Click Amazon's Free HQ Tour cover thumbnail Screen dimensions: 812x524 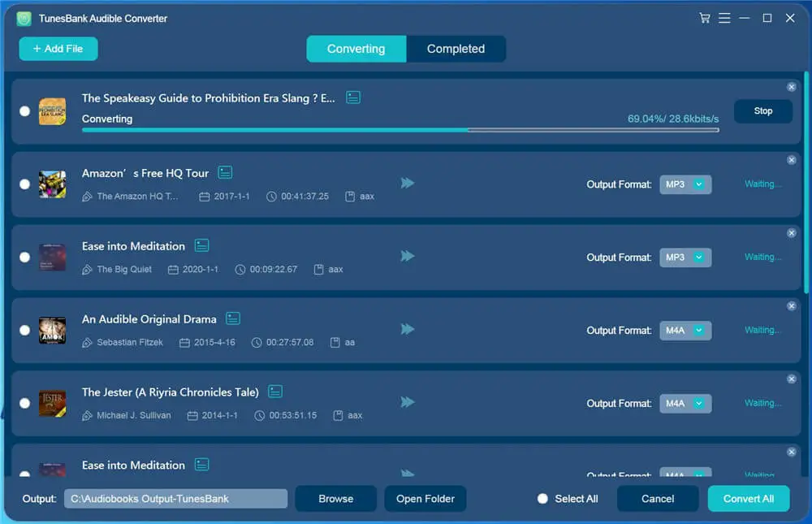52,184
